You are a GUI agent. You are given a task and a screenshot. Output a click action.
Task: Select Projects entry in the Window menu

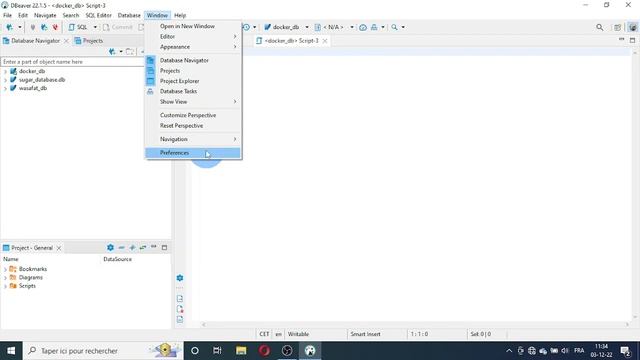193,71
